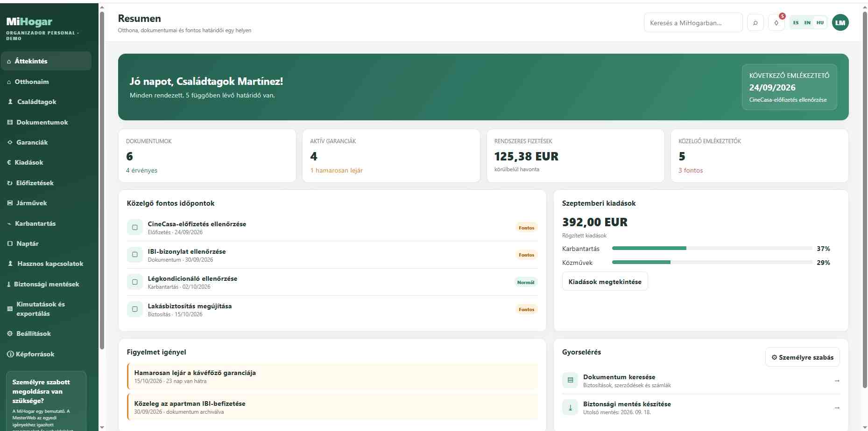Click the Normál priority badge
Viewport: 868px width, 431px height.
coord(526,282)
